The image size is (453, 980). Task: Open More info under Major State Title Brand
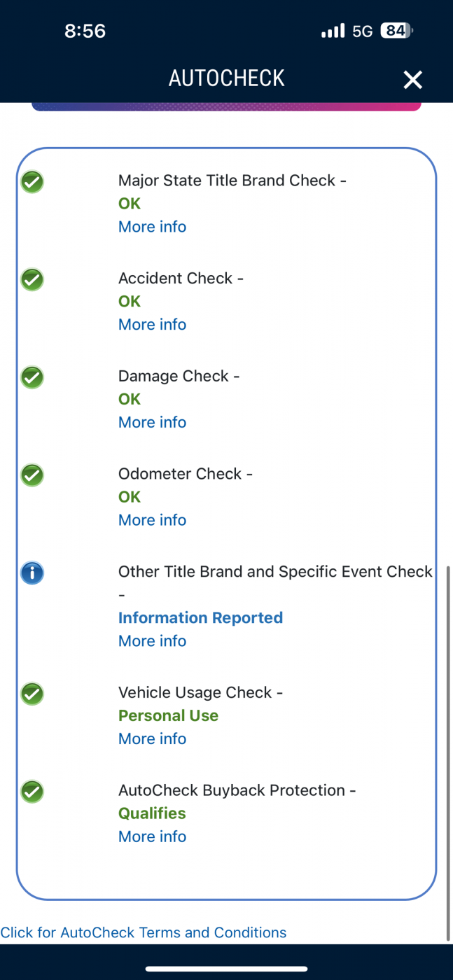pyautogui.click(x=152, y=227)
